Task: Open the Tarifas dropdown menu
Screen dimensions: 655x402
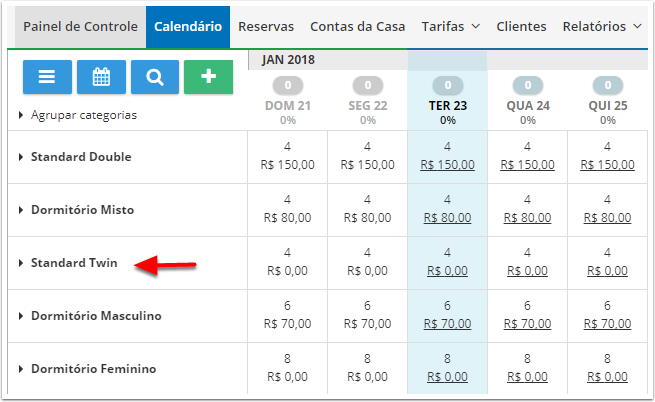Action: tap(450, 27)
